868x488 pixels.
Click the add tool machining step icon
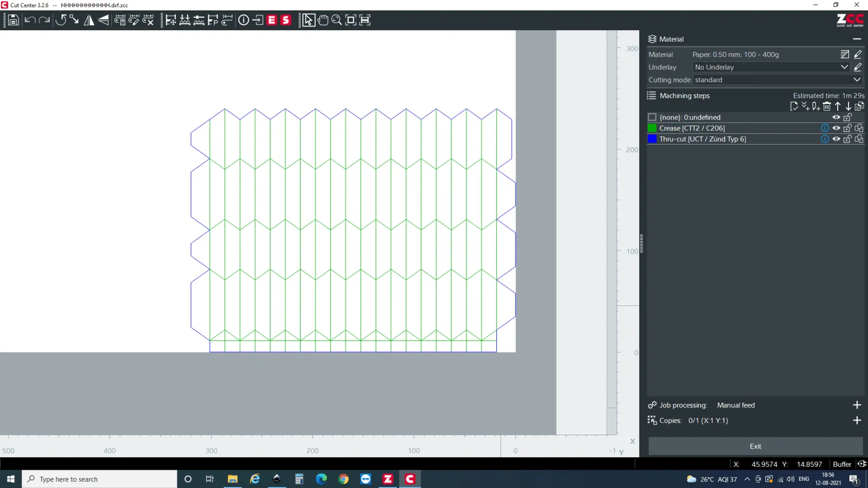(x=816, y=106)
